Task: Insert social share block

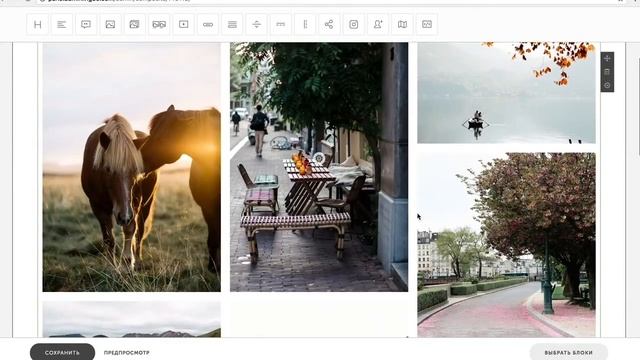Action: coord(329,24)
